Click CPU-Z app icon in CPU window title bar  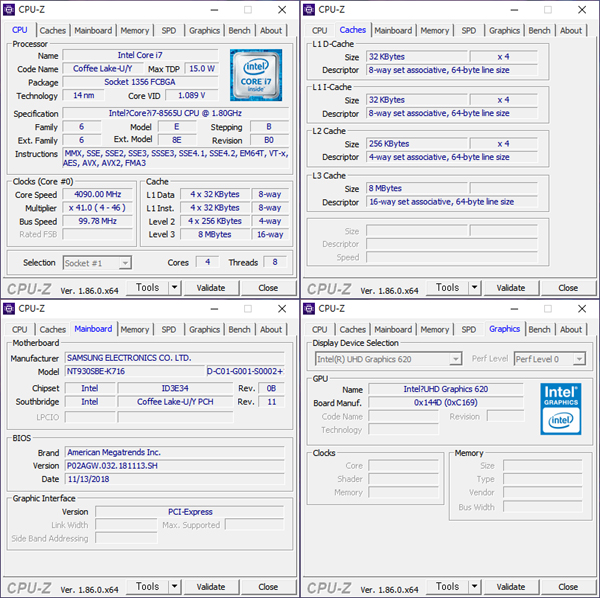[x=9, y=10]
